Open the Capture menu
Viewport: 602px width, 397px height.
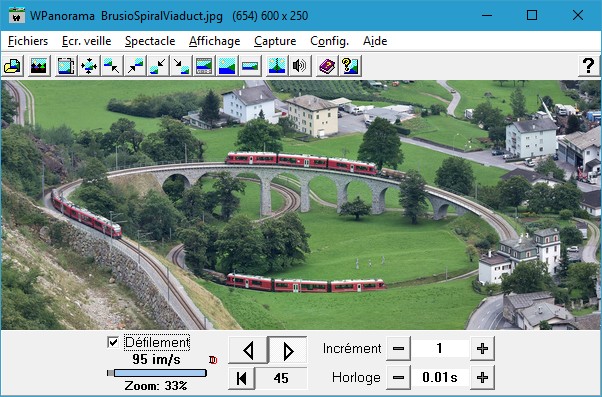(x=275, y=41)
